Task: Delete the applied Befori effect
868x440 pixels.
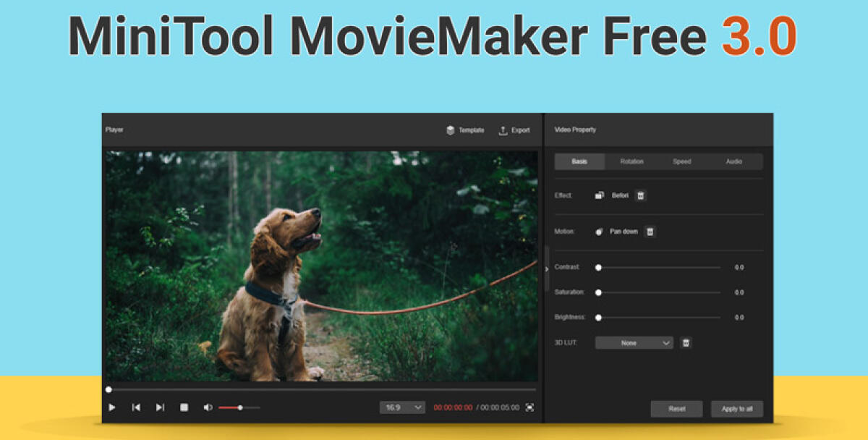Action: point(641,195)
